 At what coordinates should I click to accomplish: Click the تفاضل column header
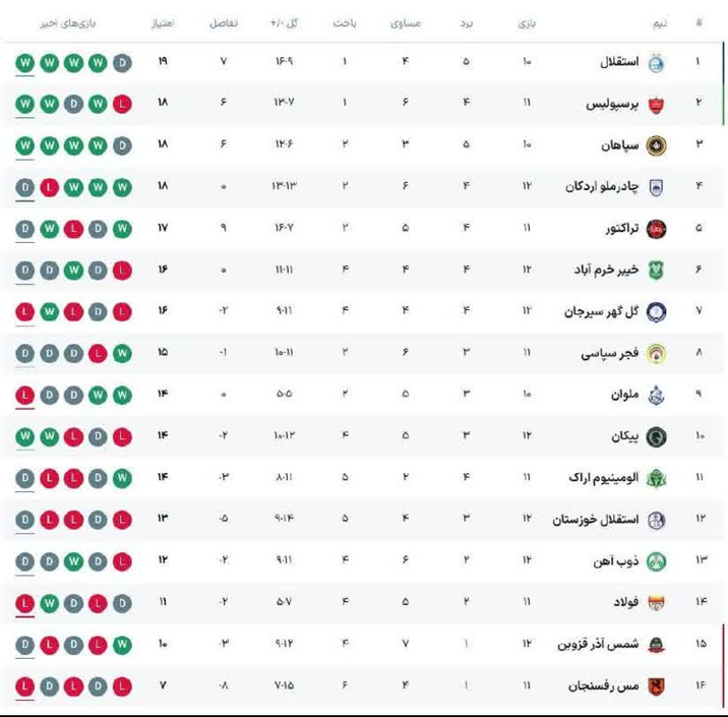point(223,23)
